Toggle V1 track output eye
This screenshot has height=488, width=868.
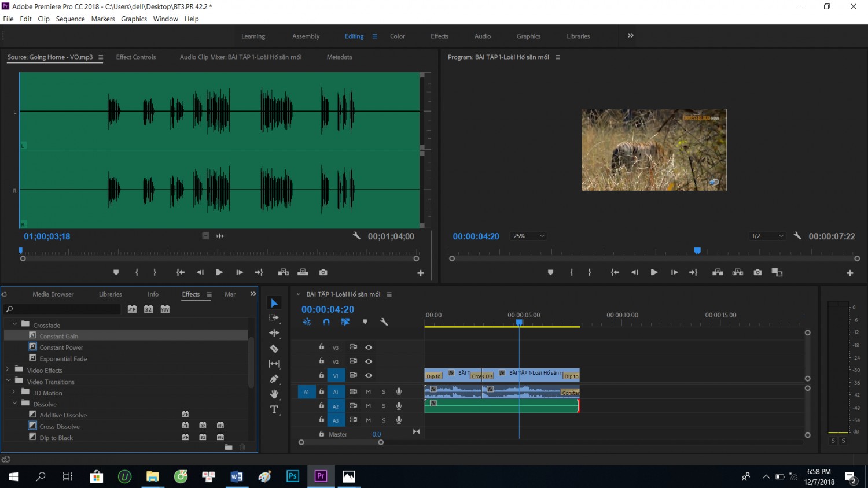(369, 375)
